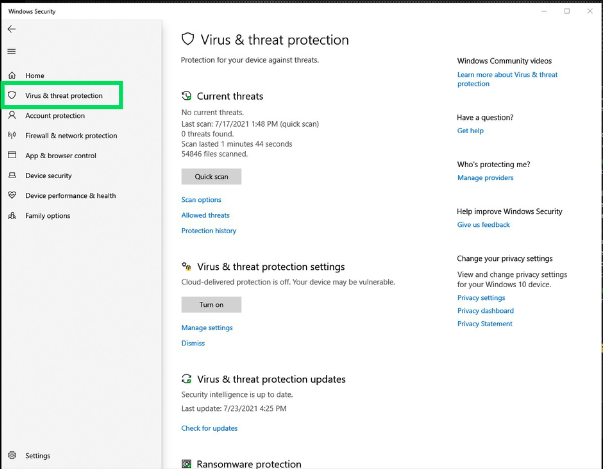
Task: Click the Device performance & health heart icon
Action: tap(12, 196)
